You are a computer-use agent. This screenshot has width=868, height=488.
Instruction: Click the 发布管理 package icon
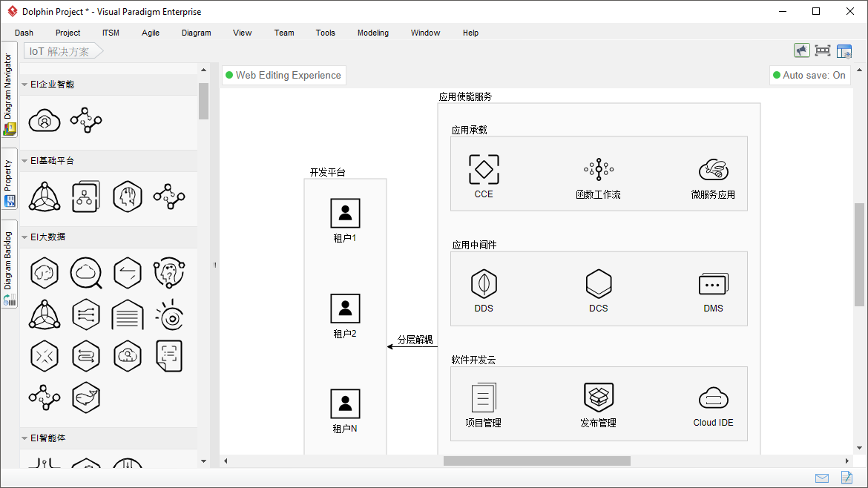(599, 398)
